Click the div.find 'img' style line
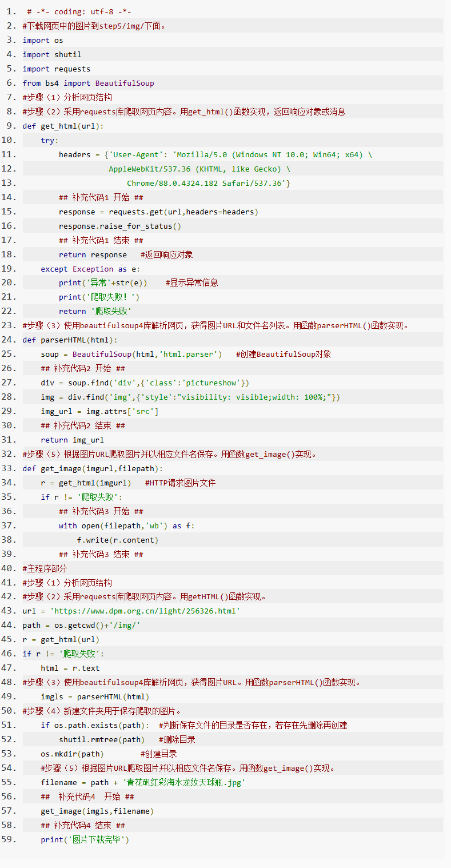451x868 pixels. [x=190, y=397]
